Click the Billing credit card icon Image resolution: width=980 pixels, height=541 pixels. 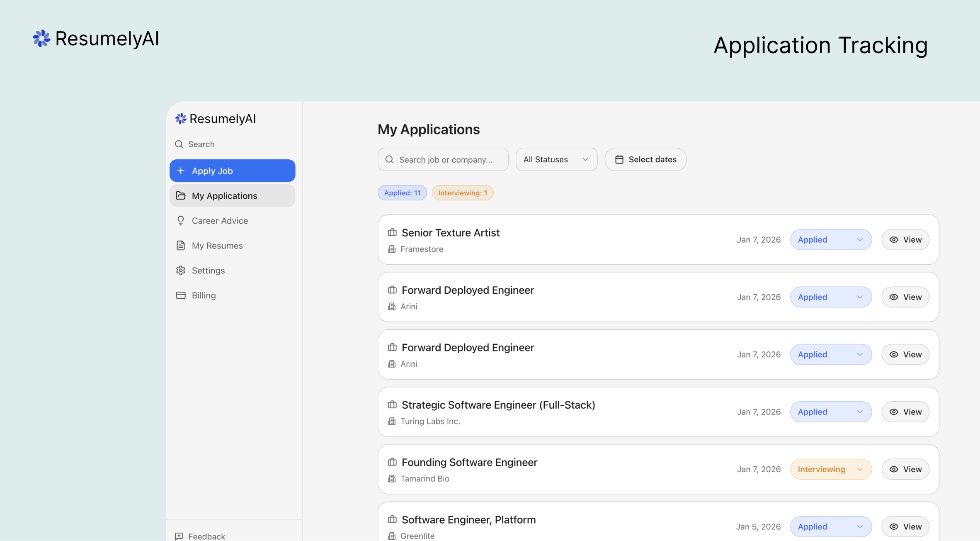pos(181,295)
